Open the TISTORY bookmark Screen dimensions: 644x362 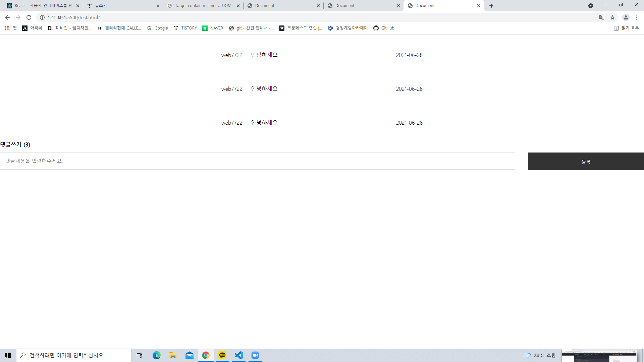click(x=185, y=28)
